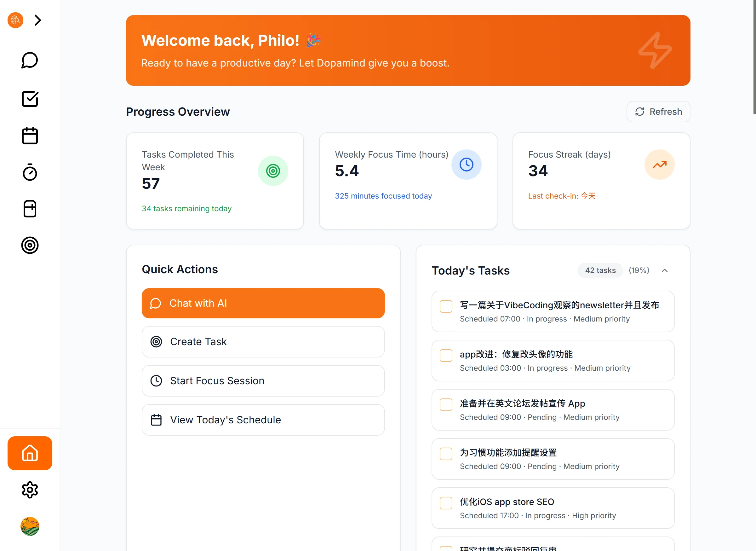
Task: Click the Focus Streak value 34
Action: click(x=538, y=171)
